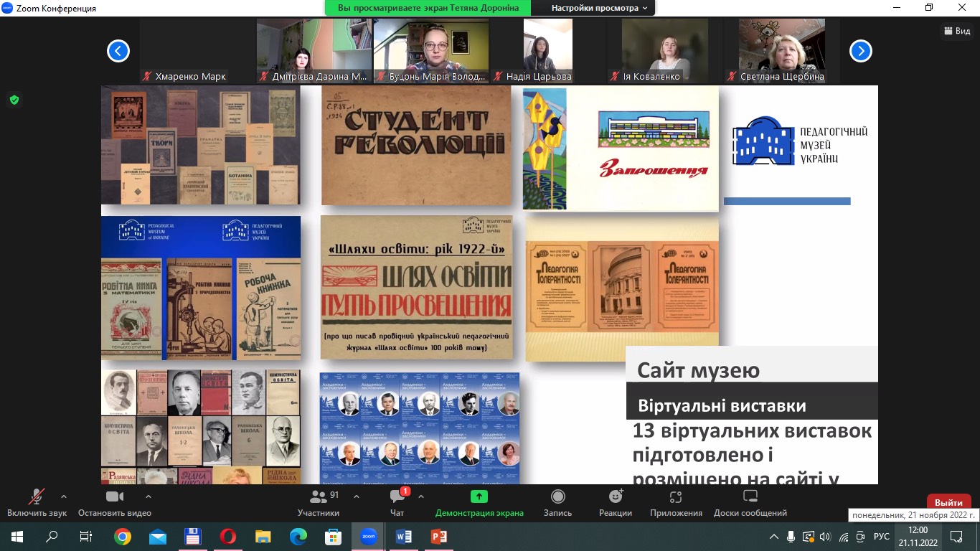Screen dimensions: 980x551
Task: Show previous participants with left arrow
Action: (x=118, y=51)
